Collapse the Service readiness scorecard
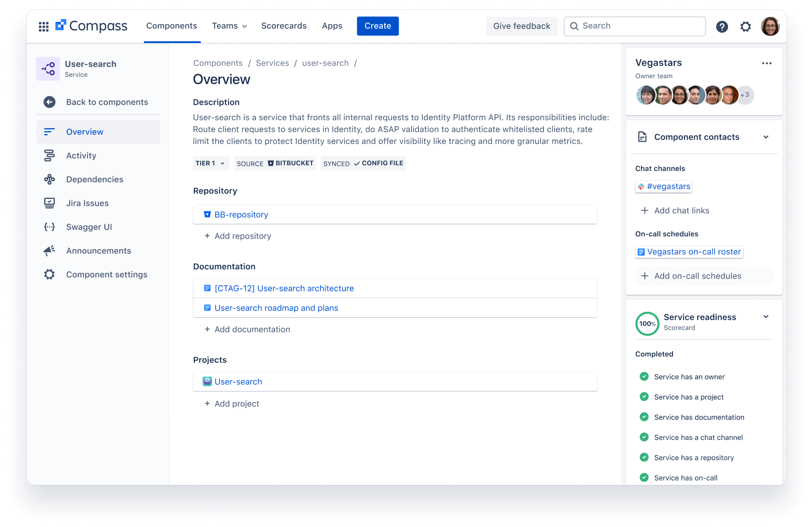812x527 pixels. point(766,317)
